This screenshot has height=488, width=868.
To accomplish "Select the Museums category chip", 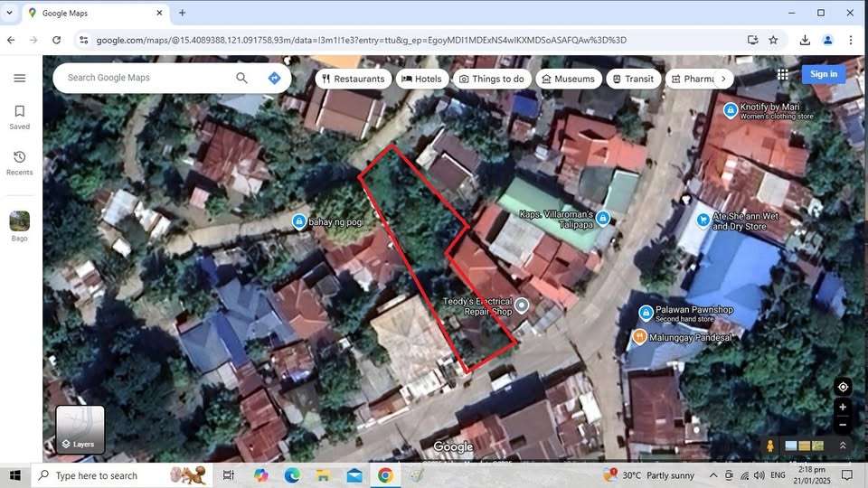I will [569, 80].
